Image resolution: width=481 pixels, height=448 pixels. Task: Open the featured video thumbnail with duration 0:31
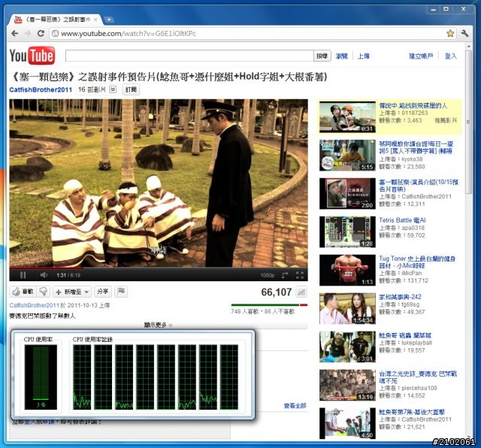tap(347, 117)
